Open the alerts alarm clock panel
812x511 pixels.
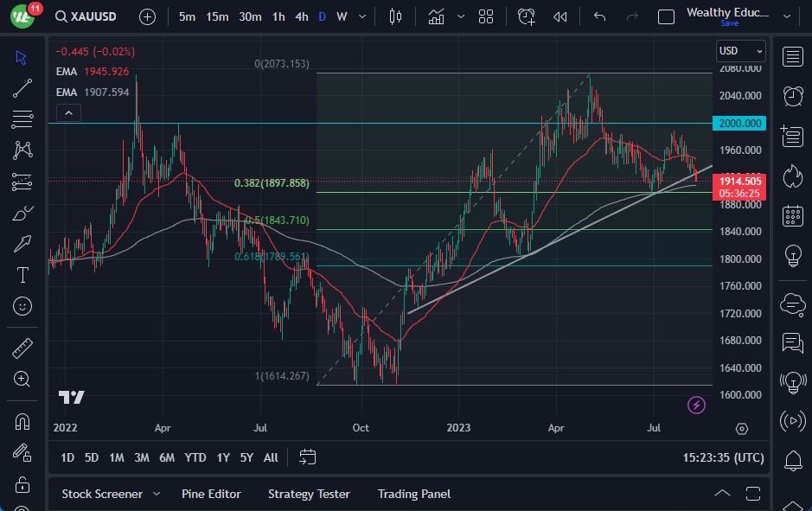coord(792,95)
